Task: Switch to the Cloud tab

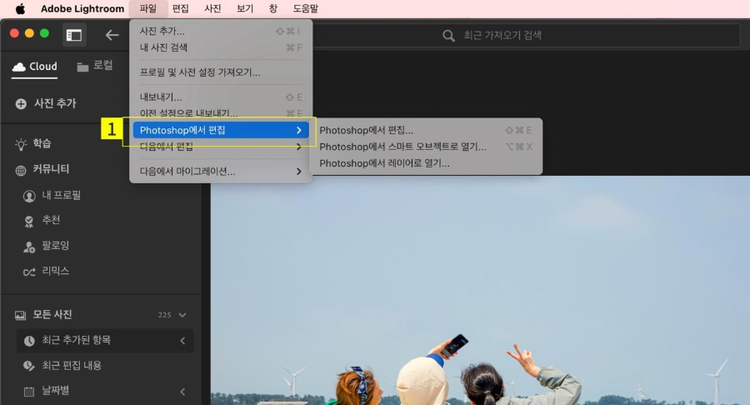Action: [34, 66]
